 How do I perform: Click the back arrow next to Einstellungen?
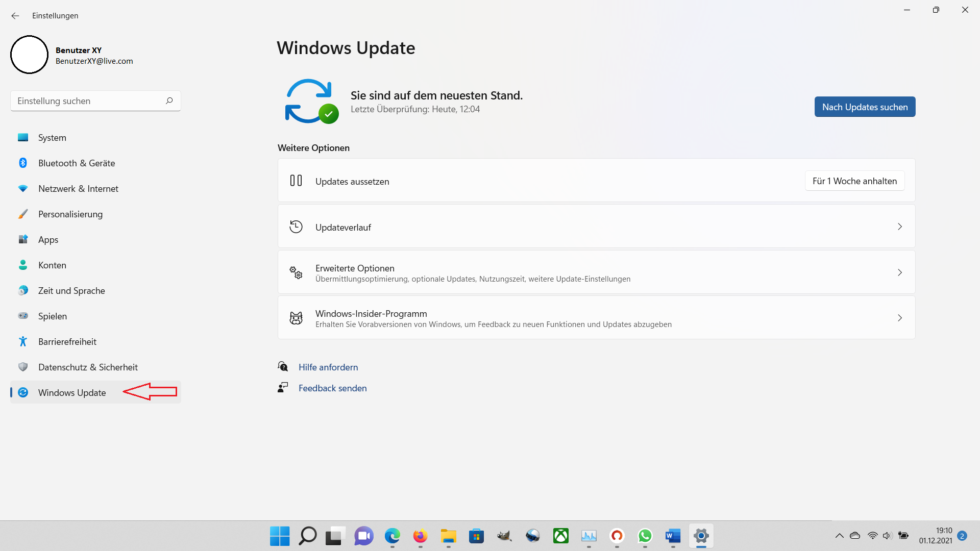[15, 16]
